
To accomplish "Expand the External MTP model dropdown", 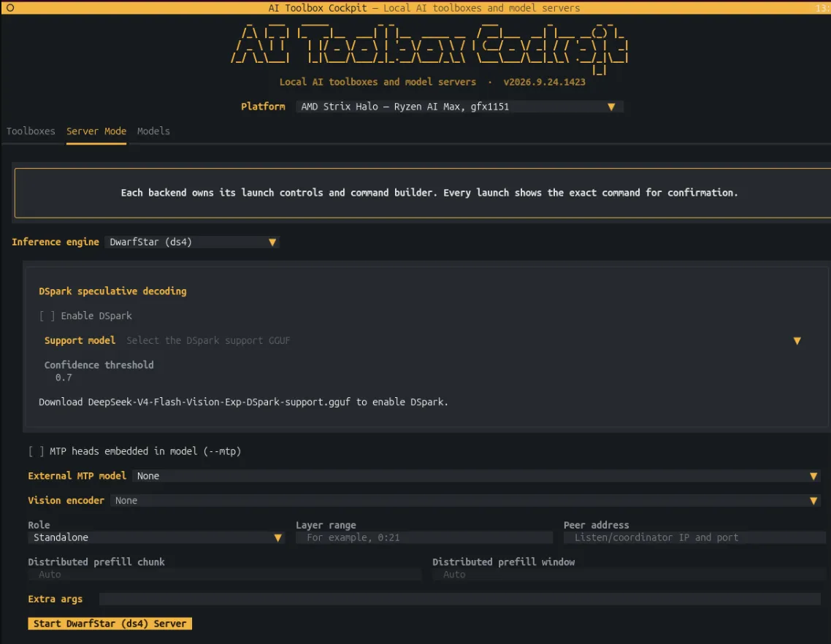I will (x=476, y=476).
